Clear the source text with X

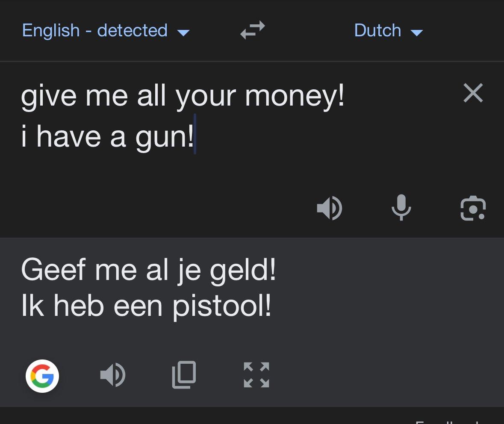(473, 93)
